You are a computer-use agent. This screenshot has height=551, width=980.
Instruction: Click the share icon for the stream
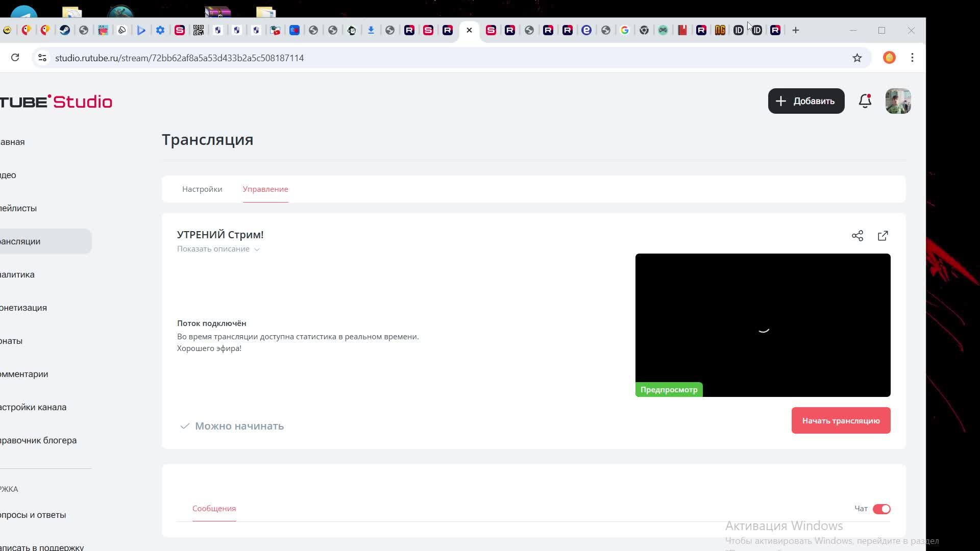[857, 236]
